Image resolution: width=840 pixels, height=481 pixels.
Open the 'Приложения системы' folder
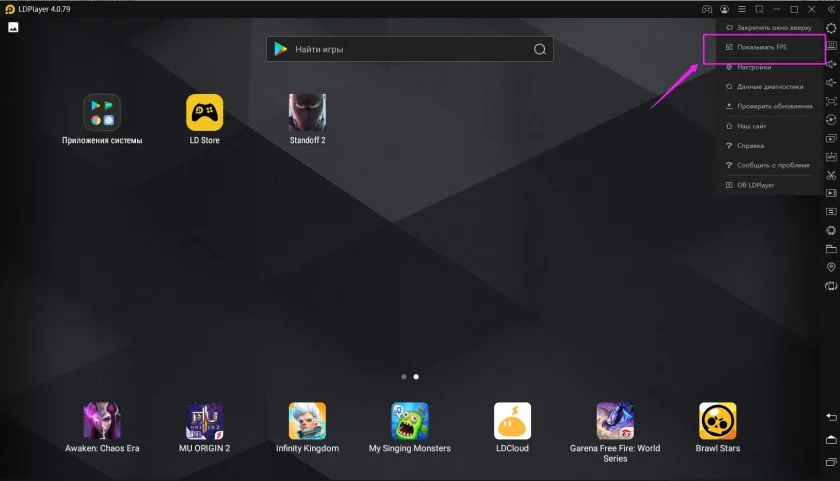[x=102, y=119]
